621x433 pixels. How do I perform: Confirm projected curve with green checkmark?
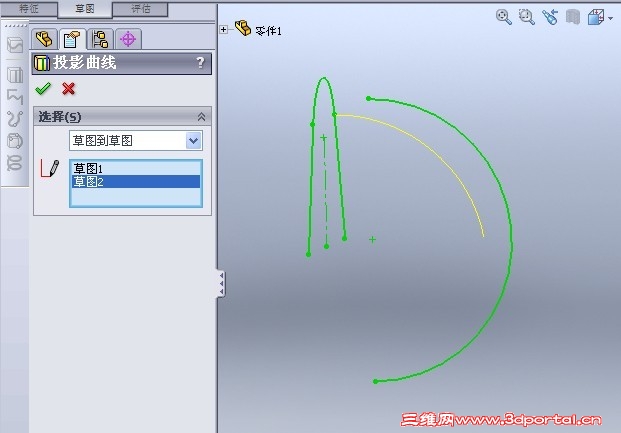point(43,88)
